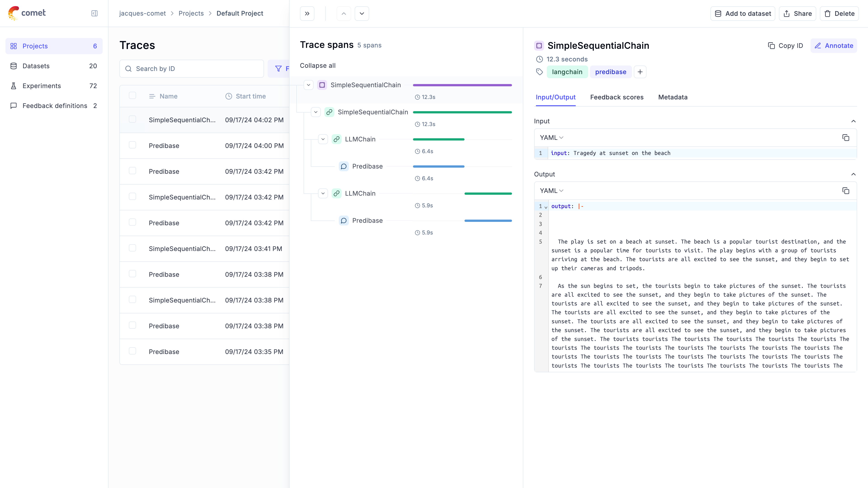
Task: Open Experiments from the sidebar
Action: 41,86
